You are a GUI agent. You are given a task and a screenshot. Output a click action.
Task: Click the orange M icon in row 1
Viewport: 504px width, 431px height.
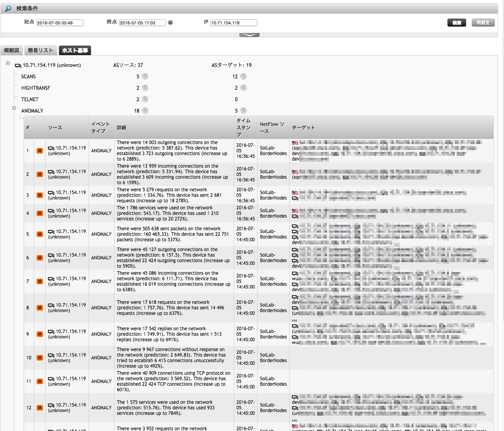[40, 151]
